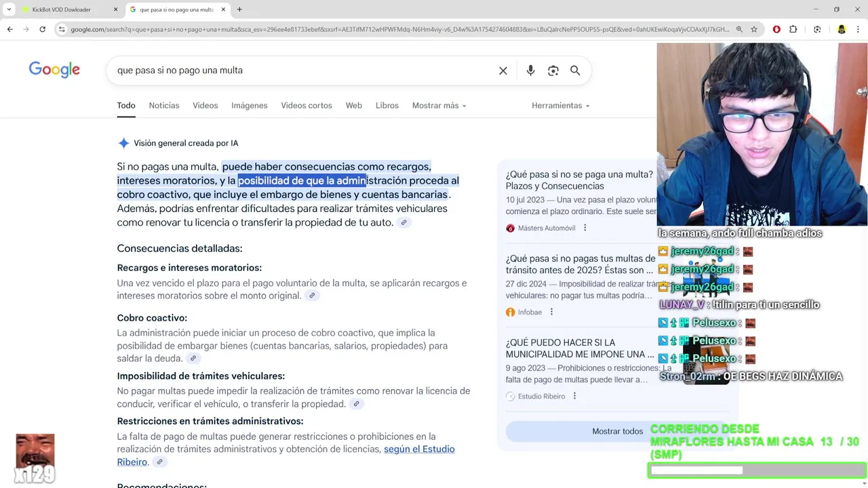Open the Infobae article about multas de tránsito
Image resolution: width=868 pixels, height=488 pixels.
580,264
